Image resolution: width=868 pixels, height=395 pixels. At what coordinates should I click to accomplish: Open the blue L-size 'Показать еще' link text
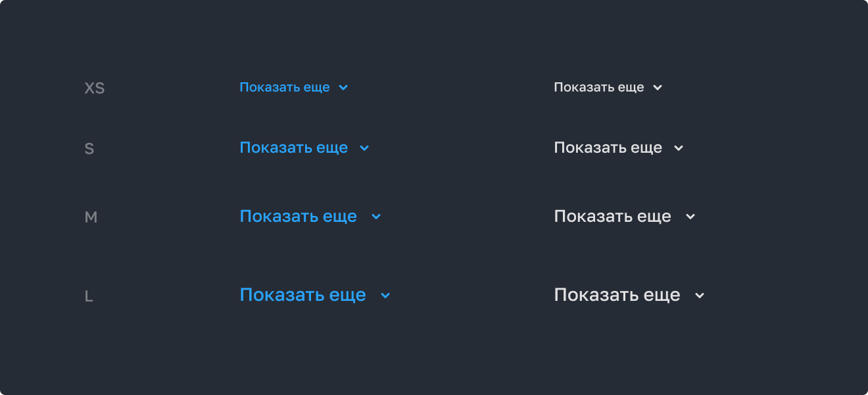point(302,295)
